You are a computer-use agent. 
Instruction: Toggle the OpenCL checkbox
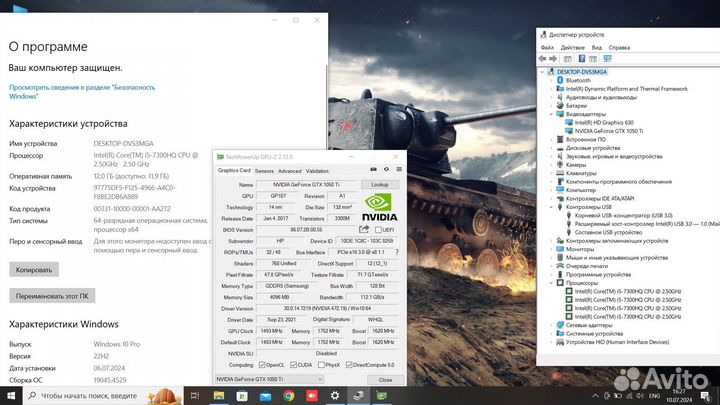(262, 365)
